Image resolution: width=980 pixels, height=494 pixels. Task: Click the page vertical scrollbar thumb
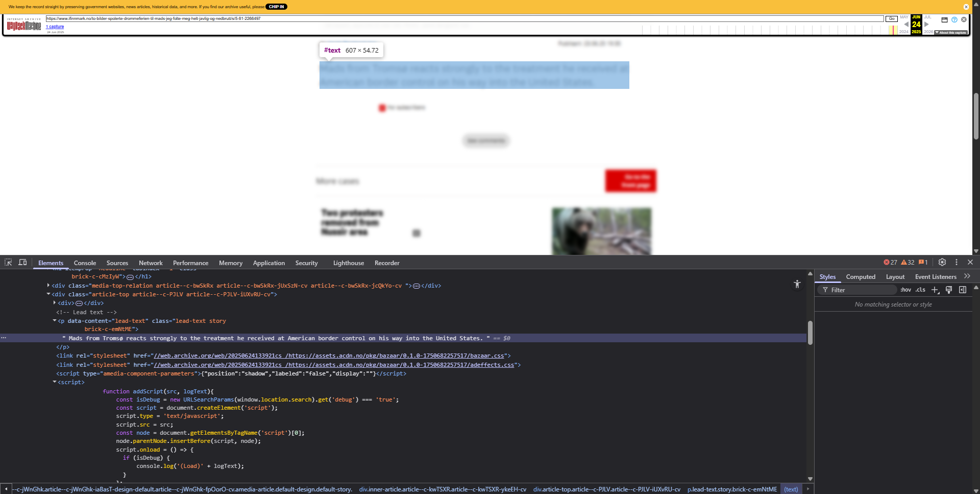tap(976, 116)
